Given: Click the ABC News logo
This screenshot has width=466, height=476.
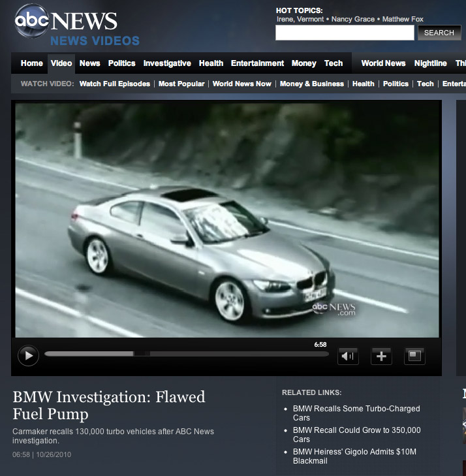Looking at the screenshot, I should click(66, 21).
